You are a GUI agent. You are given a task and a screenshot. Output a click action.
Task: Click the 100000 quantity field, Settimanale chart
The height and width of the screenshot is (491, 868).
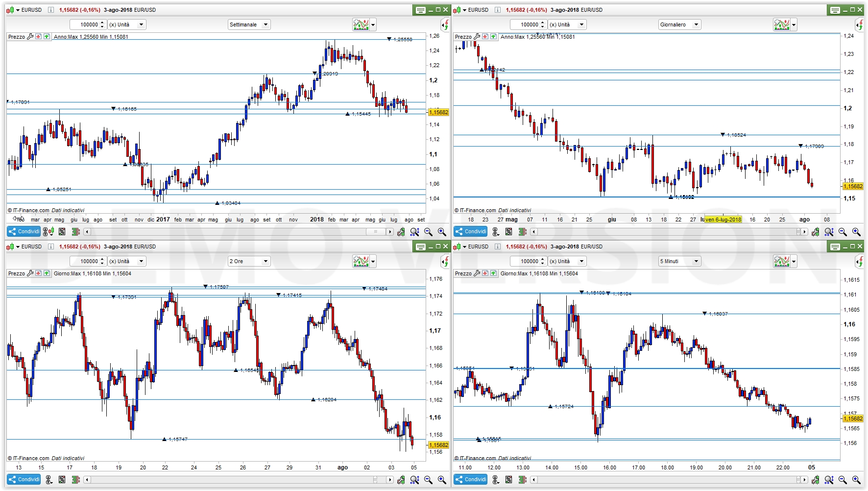[x=88, y=25]
